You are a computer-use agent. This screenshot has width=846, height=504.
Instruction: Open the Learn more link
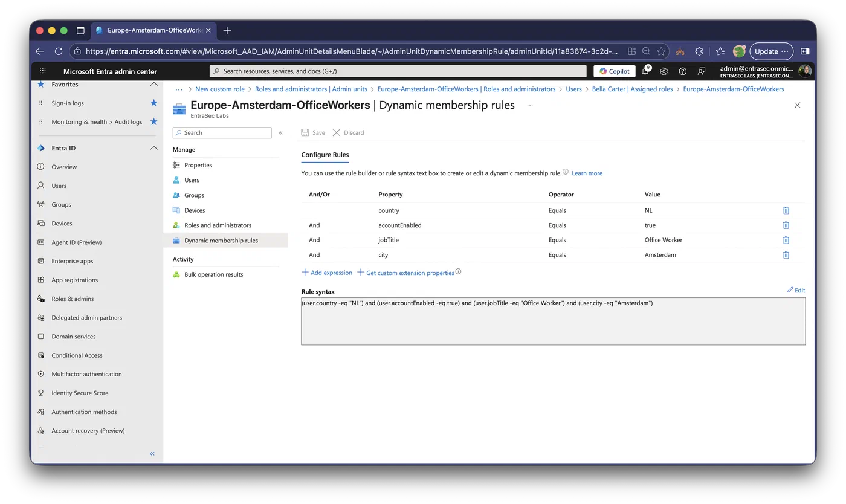click(x=587, y=173)
